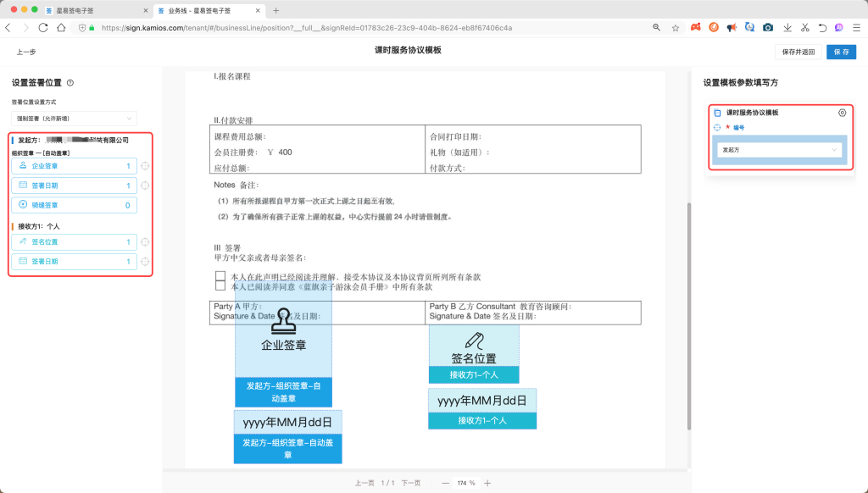Click the undo arrow toolbar icon

(x=822, y=28)
